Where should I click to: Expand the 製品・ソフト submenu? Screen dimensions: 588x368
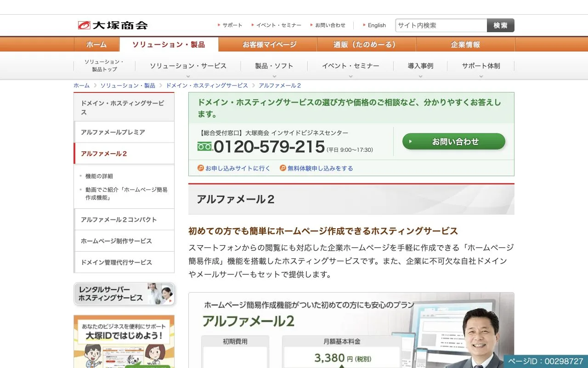pos(274,66)
